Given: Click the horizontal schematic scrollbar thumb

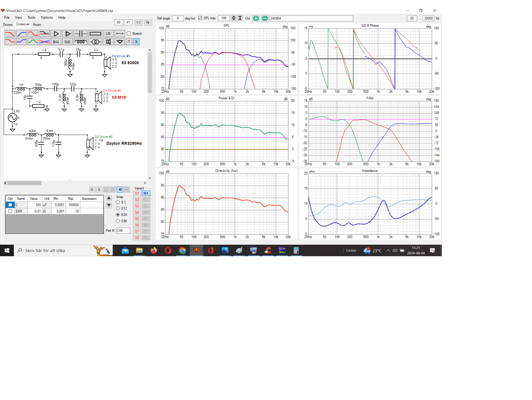Looking at the screenshot, I should tap(24, 183).
